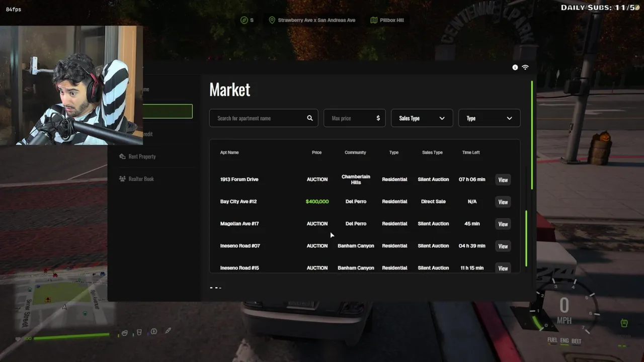644x362 pixels.
Task: Click the compass direction icon in the top HUD
Action: point(244,20)
